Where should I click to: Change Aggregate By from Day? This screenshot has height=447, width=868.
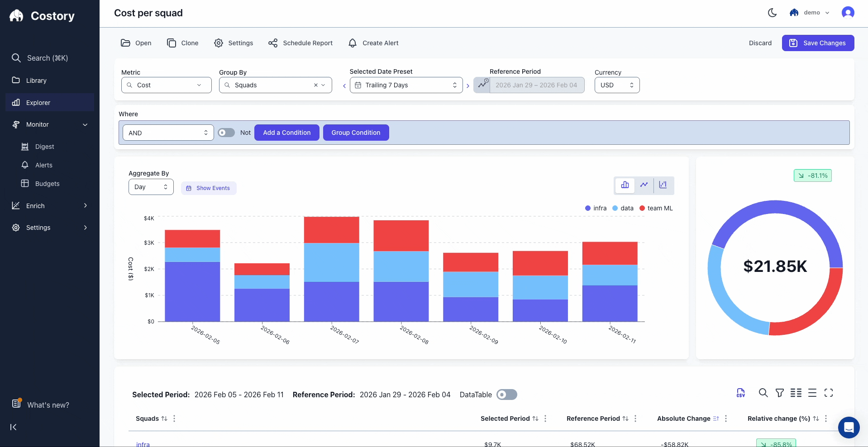(x=151, y=186)
